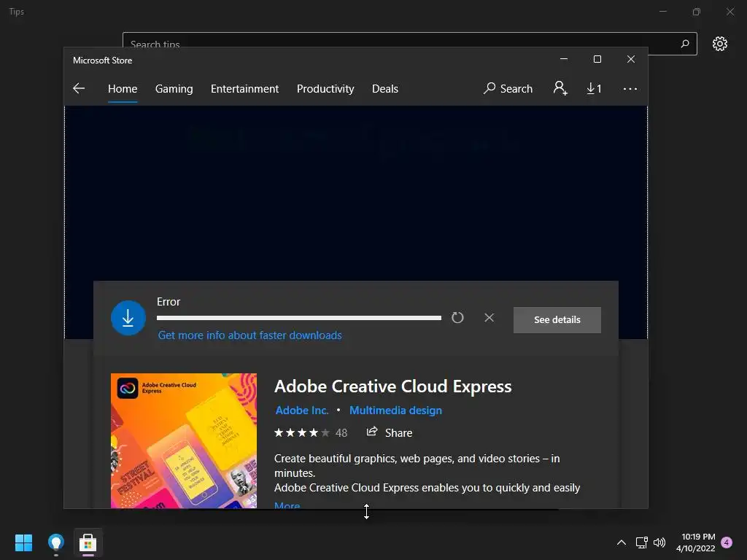Go back with the Store back arrow
This screenshot has height=560, width=747.
click(79, 88)
